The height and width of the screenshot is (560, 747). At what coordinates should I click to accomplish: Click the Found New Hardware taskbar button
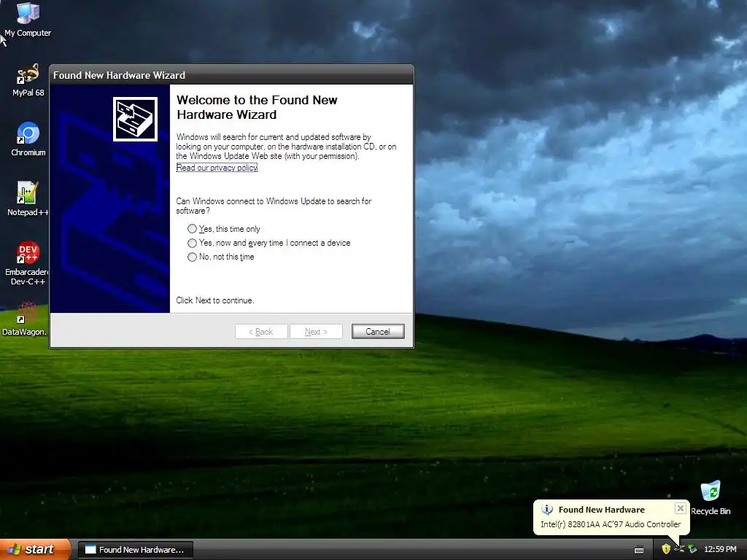click(135, 550)
